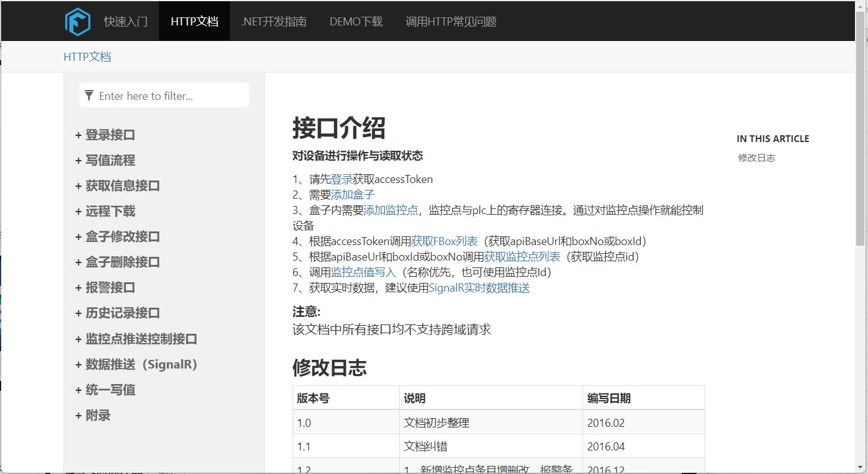Click the 2016.04 date cell

tap(644, 446)
